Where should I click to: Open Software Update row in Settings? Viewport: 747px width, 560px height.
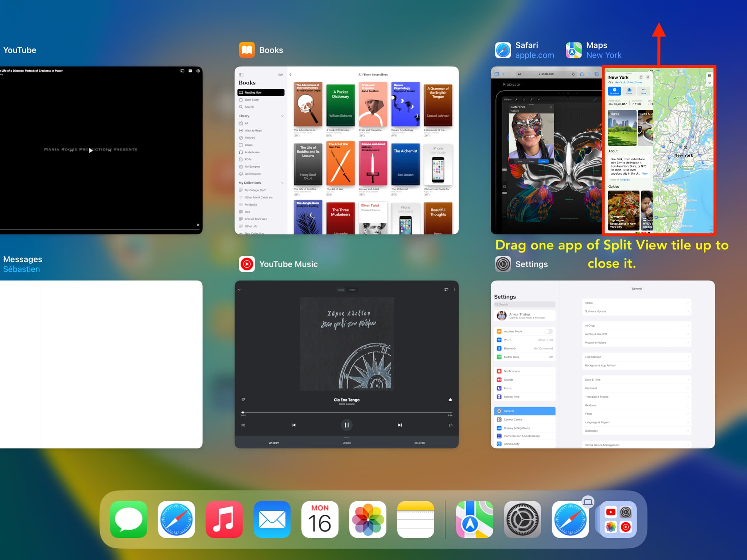tap(637, 311)
